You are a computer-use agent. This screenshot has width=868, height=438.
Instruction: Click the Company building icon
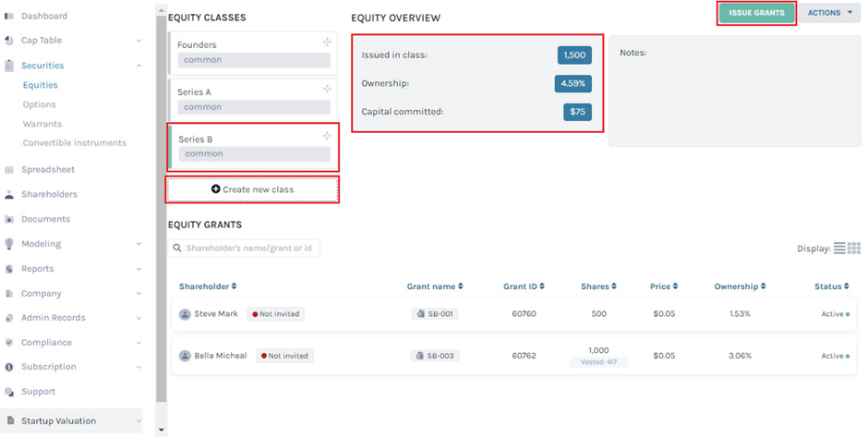tap(9, 294)
